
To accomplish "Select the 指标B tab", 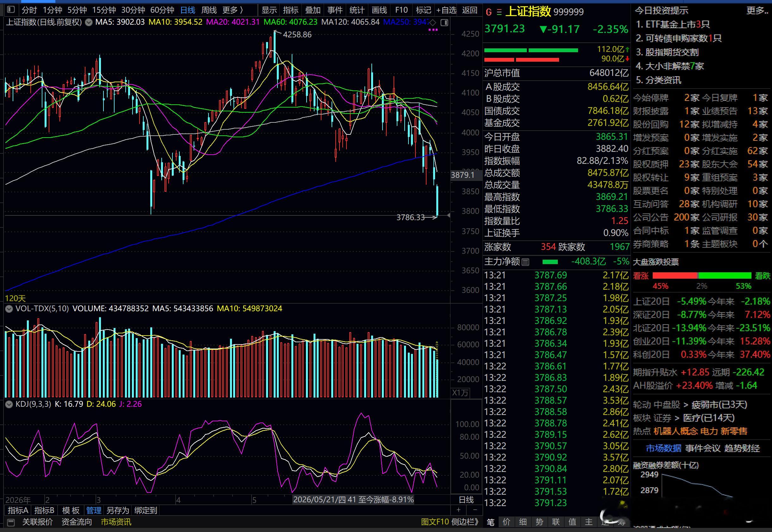I will 44,510.
